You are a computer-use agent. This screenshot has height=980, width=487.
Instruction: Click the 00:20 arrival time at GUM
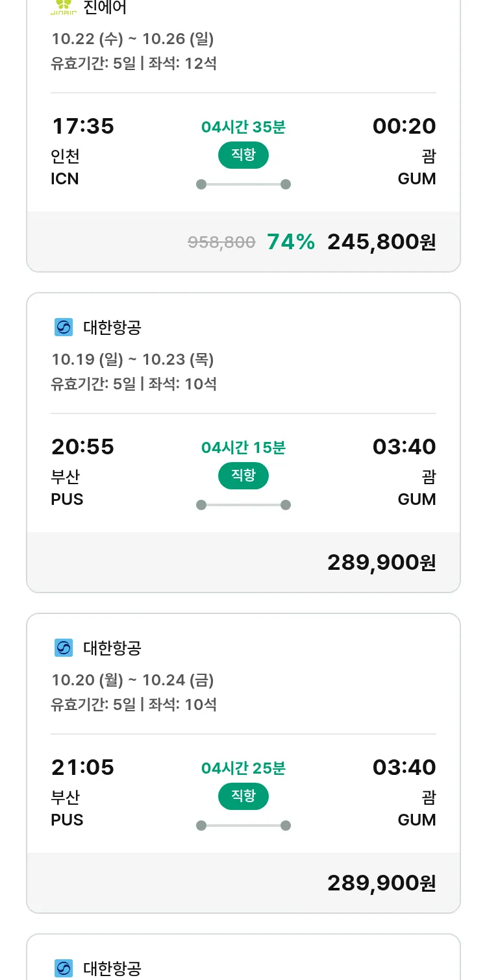[x=404, y=126]
